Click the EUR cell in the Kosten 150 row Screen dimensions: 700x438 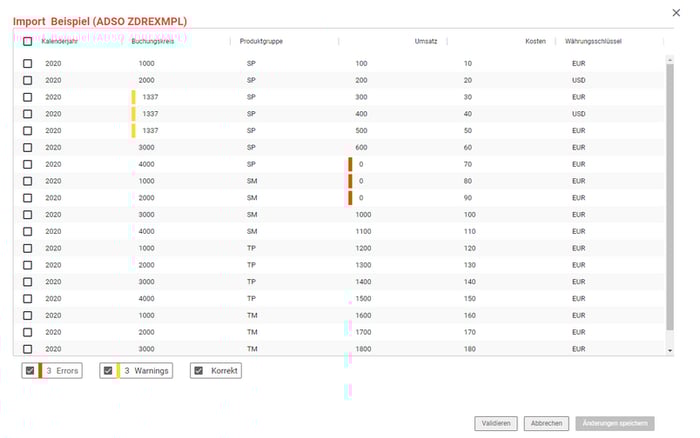click(579, 299)
